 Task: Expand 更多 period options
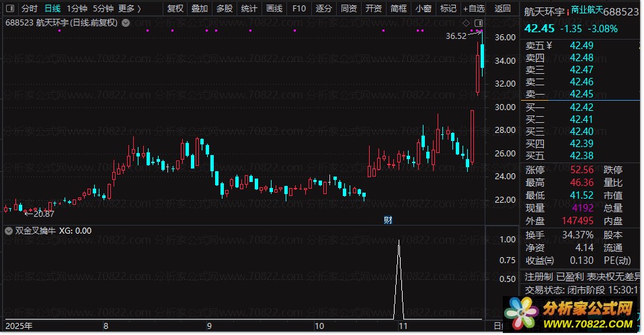point(129,8)
